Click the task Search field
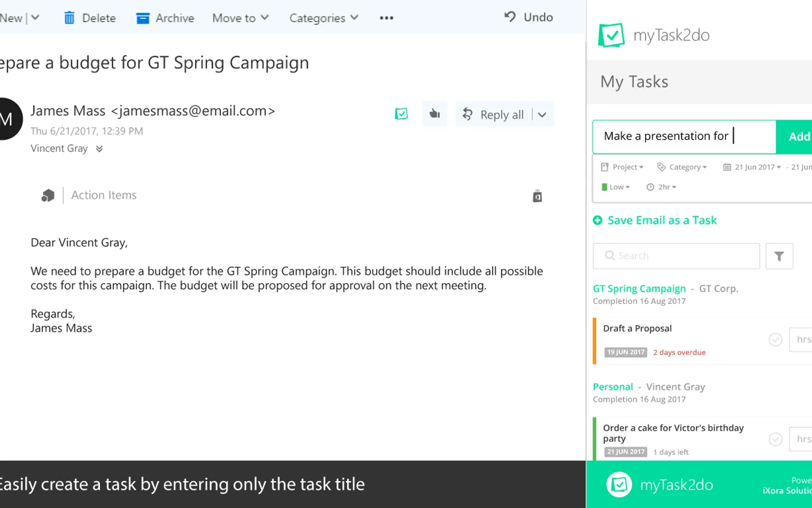This screenshot has width=812, height=508. [676, 256]
